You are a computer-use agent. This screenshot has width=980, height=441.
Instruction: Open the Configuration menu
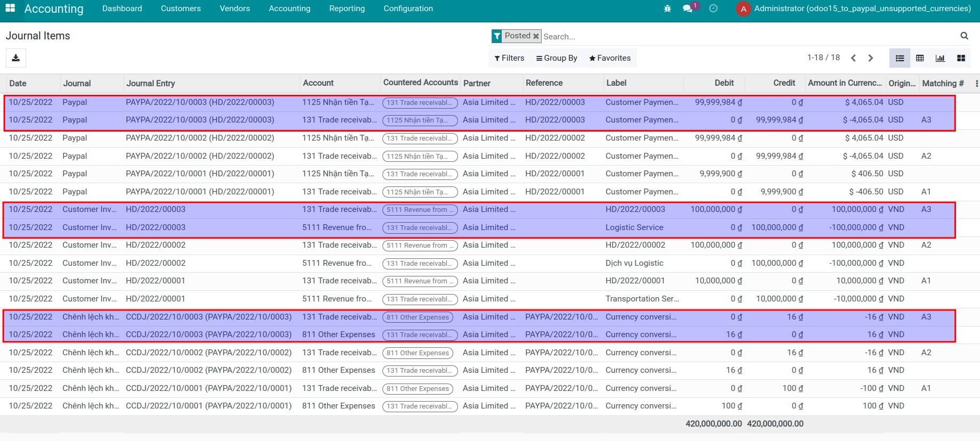[x=408, y=9]
